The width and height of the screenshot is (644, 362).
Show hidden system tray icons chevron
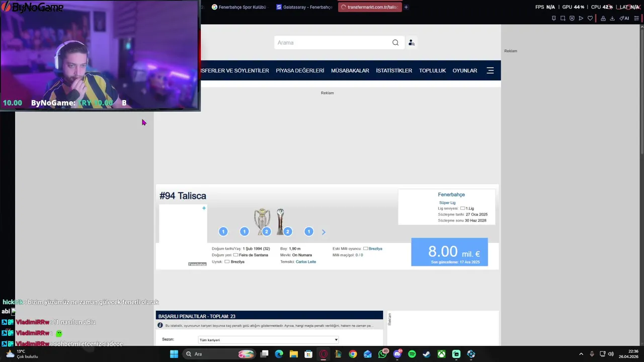[x=581, y=354]
